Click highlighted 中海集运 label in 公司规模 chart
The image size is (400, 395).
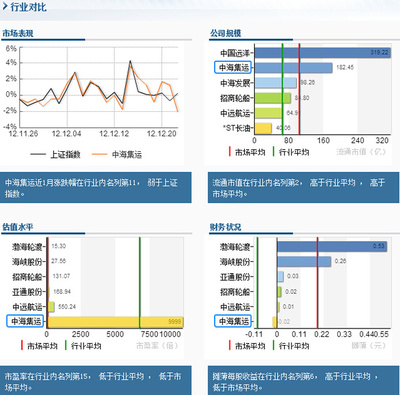[x=233, y=68]
